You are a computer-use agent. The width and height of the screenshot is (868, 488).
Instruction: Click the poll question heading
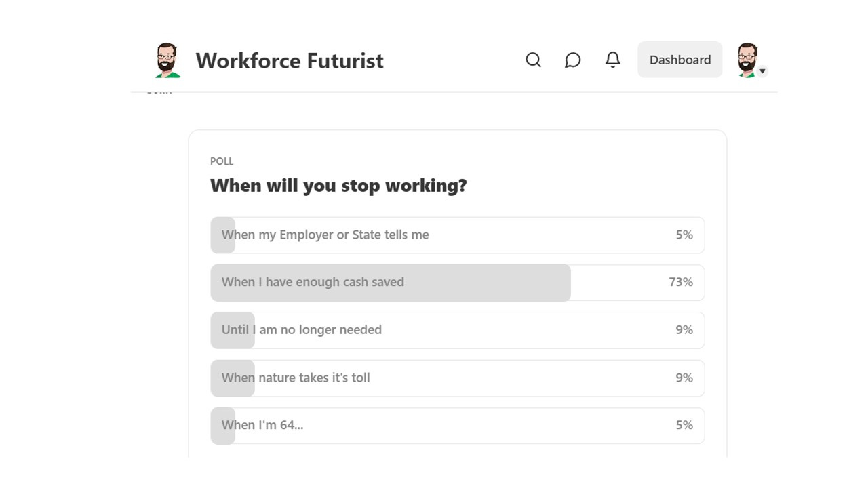click(x=338, y=186)
